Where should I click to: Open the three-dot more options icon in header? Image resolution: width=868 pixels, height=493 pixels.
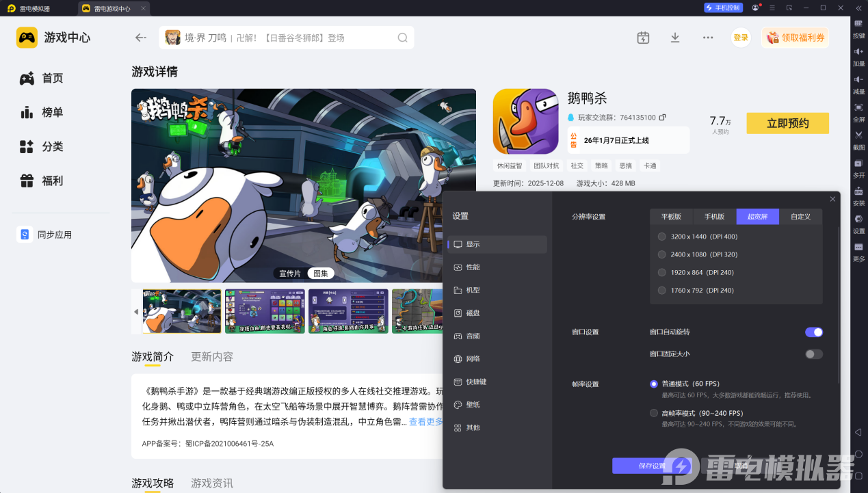point(708,38)
